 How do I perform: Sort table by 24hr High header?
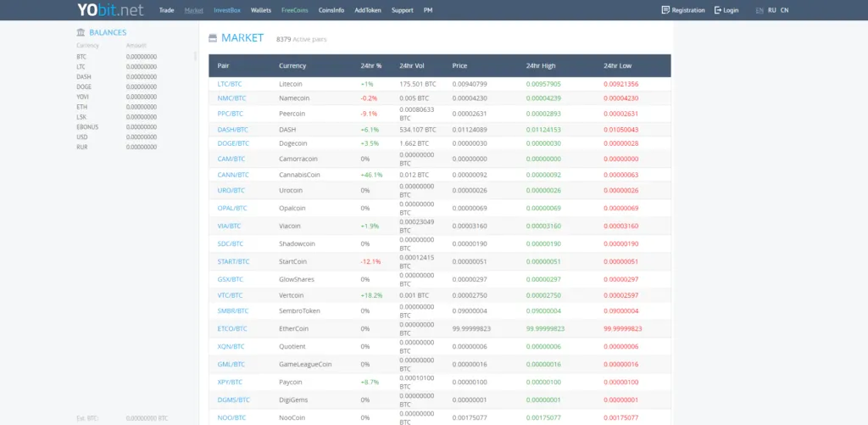pos(541,65)
